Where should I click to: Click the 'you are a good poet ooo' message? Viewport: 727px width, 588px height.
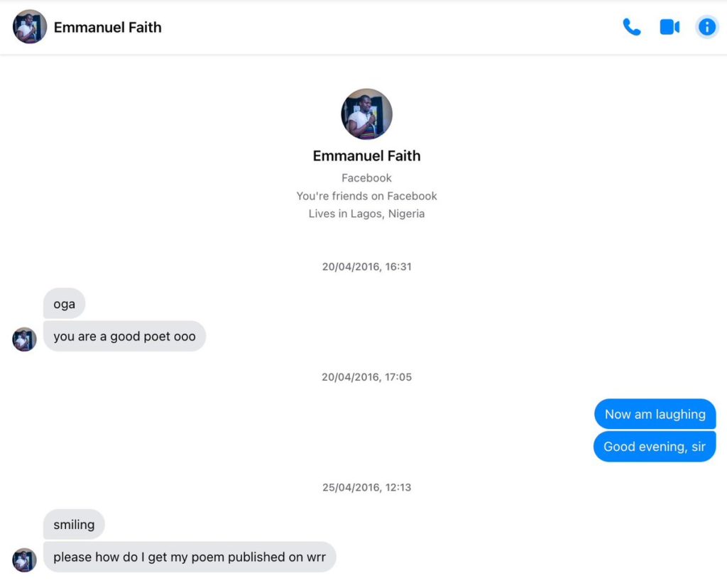pyautogui.click(x=124, y=337)
